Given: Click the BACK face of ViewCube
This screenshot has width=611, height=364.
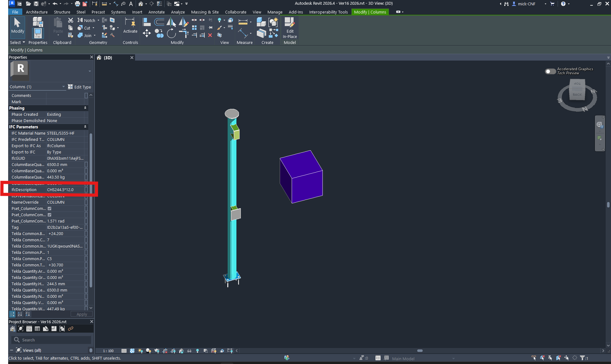Looking at the screenshot, I should [577, 94].
